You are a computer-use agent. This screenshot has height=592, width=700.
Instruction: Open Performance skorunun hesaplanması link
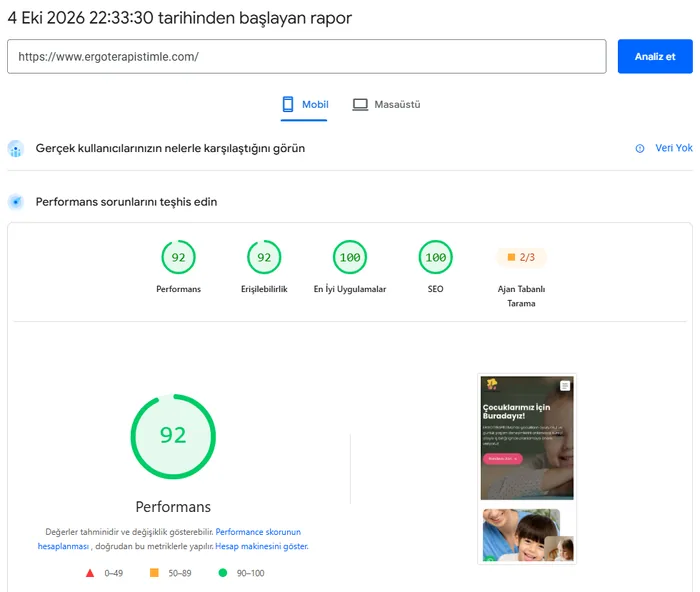click(x=258, y=532)
